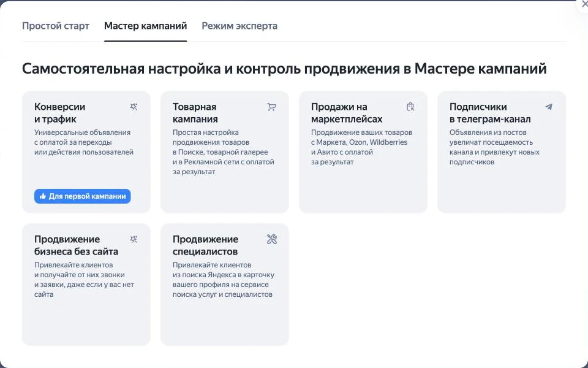Click sparkle icon on Конверсии и трафик card
Viewport: 588px width, 368px height.
click(134, 107)
